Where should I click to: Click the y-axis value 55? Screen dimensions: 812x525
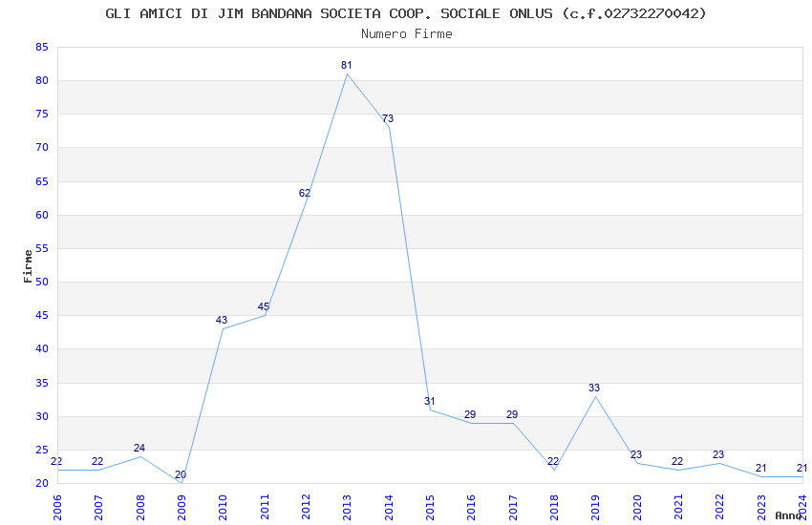click(42, 248)
